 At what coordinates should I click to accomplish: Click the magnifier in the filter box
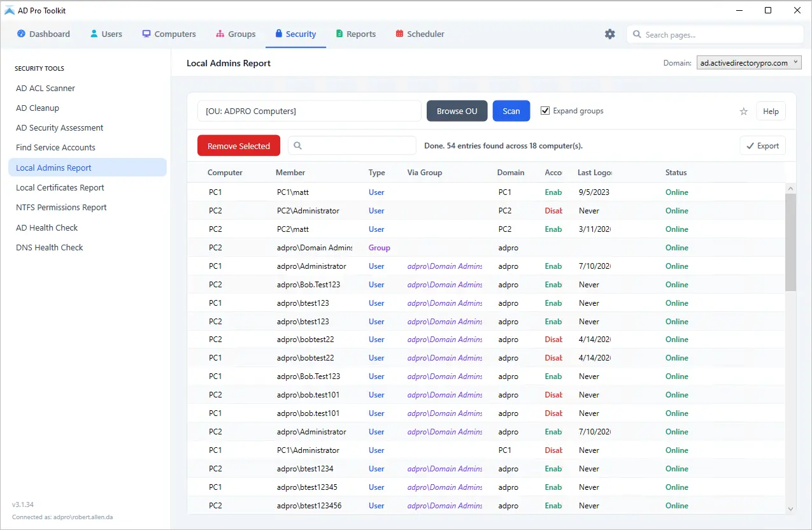coord(298,146)
